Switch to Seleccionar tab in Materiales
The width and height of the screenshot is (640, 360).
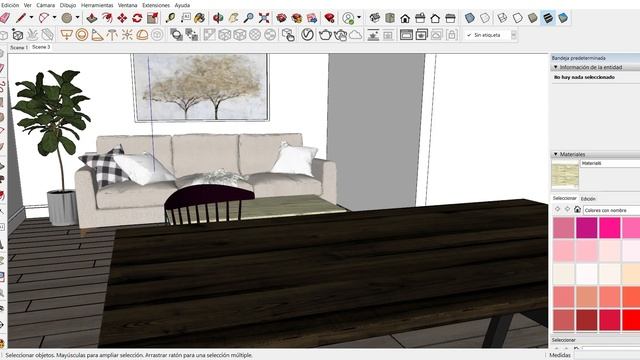coord(564,198)
